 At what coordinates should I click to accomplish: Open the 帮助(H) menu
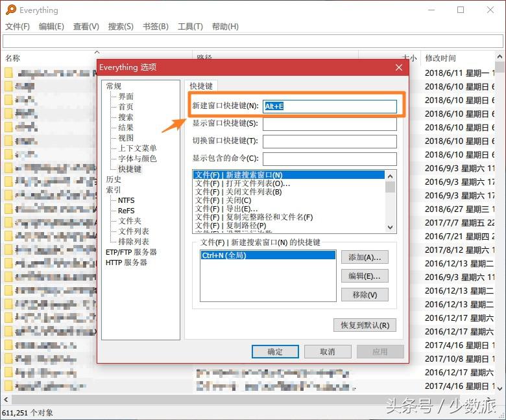pos(225,27)
